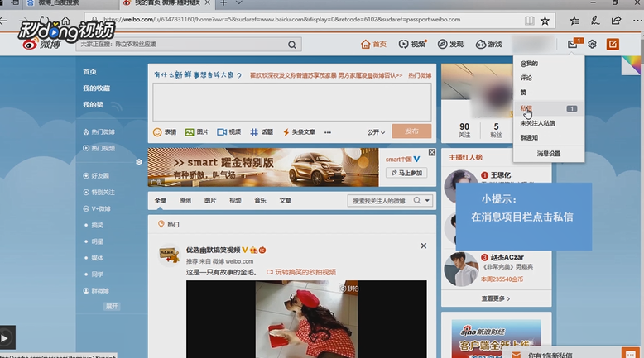The height and width of the screenshot is (358, 644).
Task: Click browser share icon
Action: pyautogui.click(x=616, y=21)
